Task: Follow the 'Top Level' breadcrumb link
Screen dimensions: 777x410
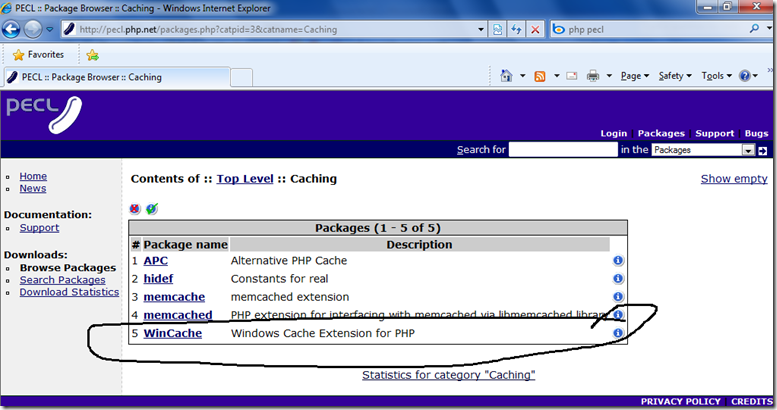Action: [x=245, y=179]
